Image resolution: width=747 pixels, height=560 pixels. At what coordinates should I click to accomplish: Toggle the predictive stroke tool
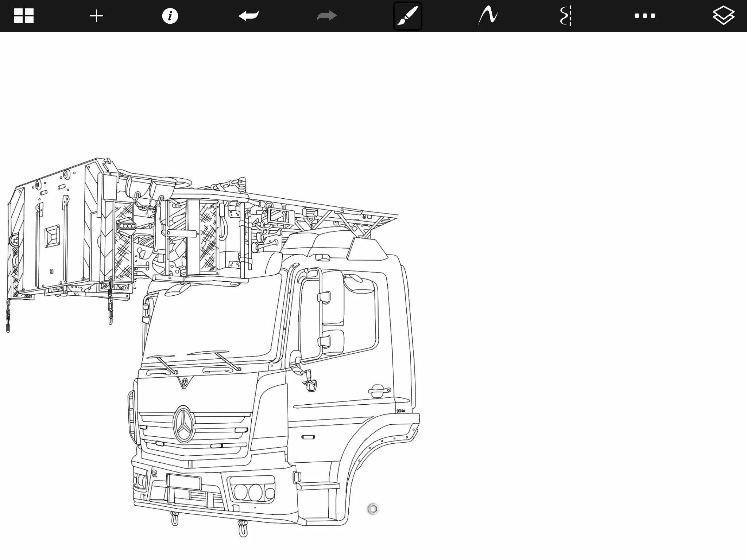[488, 16]
